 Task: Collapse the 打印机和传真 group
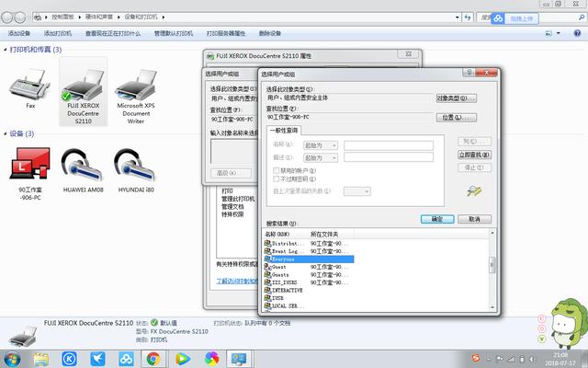(6, 49)
